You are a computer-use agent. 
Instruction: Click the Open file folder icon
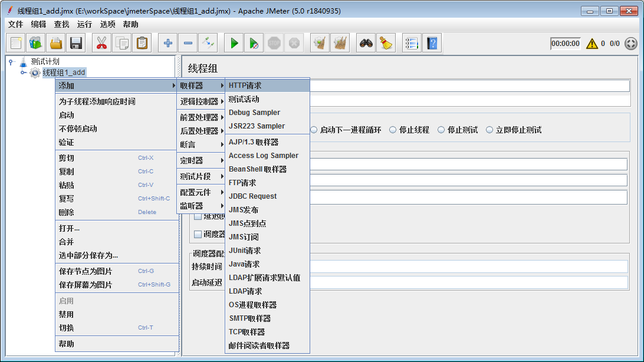(56, 43)
